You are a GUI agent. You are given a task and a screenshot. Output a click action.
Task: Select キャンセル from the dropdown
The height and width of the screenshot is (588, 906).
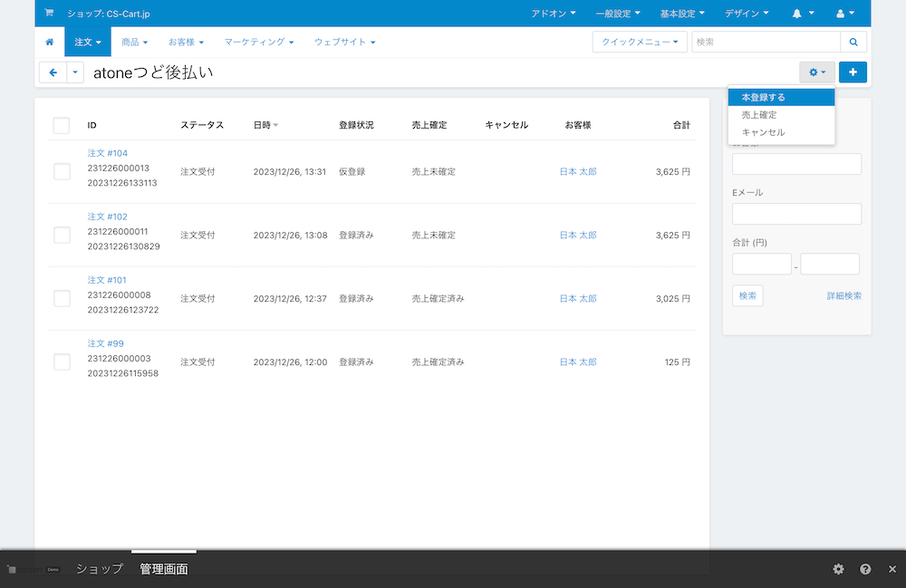781,132
